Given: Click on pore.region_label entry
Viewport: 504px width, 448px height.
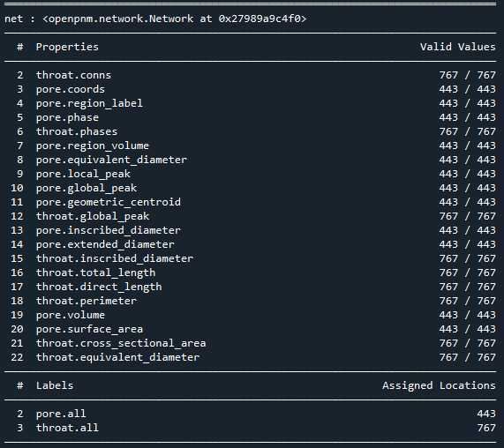Looking at the screenshot, I should coord(89,103).
